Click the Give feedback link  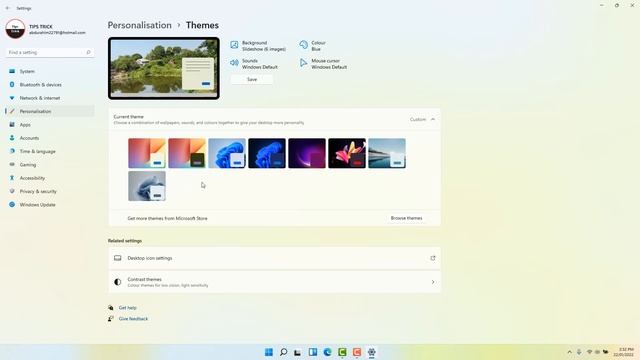[133, 319]
